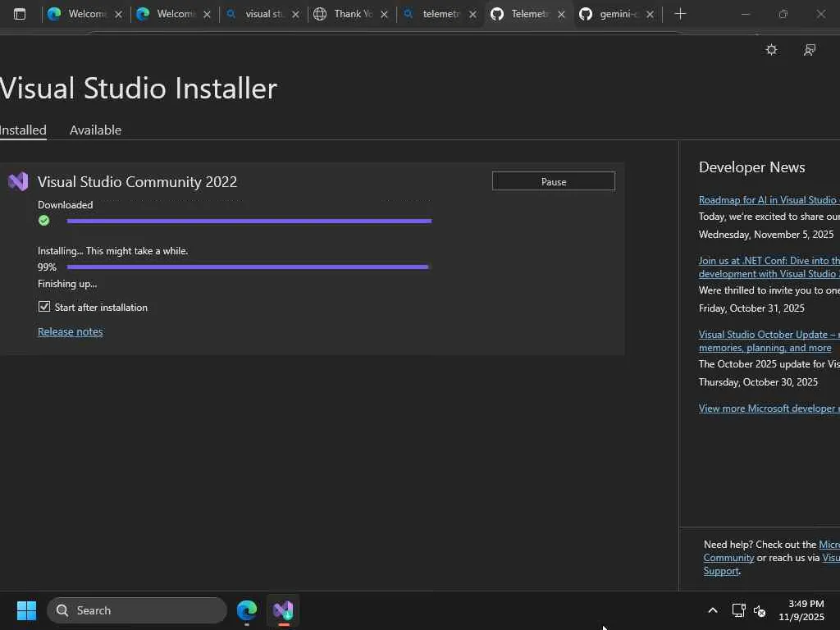Click the installing progress bar at 99%
This screenshot has width=840, height=630.
point(248,267)
